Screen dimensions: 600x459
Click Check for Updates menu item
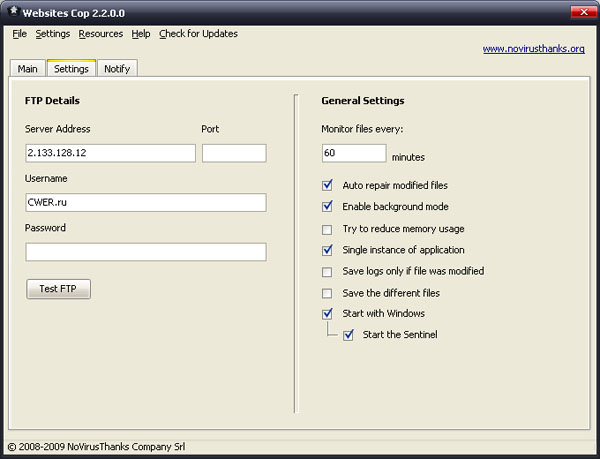198,33
